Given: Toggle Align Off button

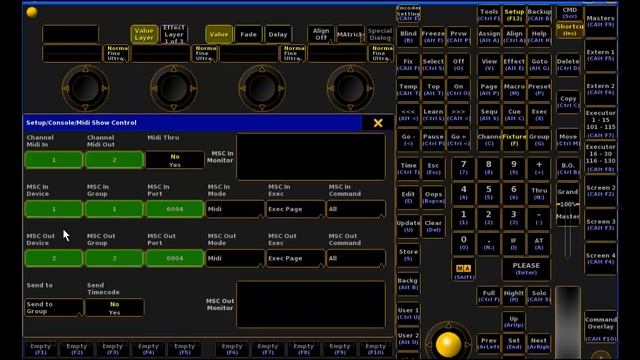Looking at the screenshot, I should click(x=321, y=34).
